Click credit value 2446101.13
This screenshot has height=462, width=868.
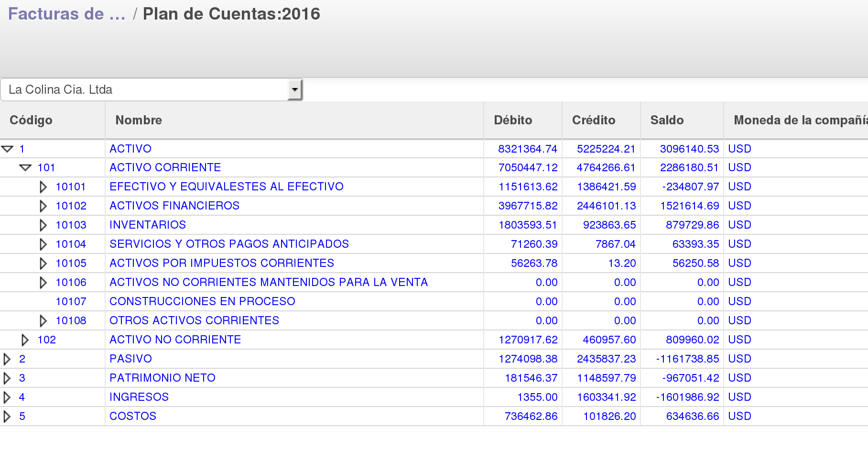tap(607, 206)
